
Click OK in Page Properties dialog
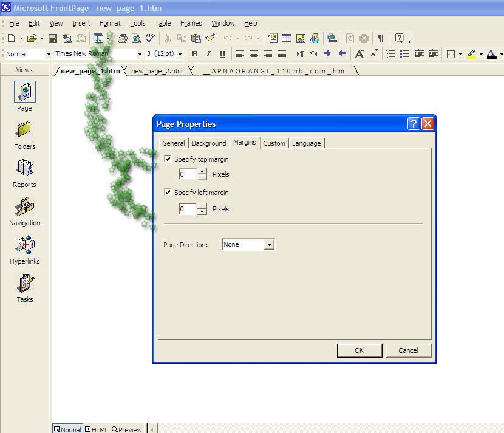tap(359, 350)
